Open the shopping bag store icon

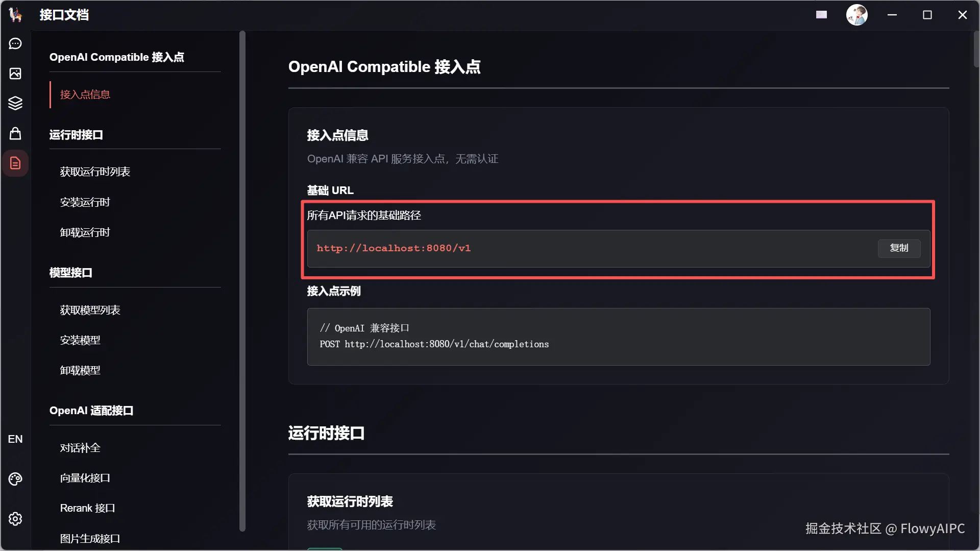point(15,133)
